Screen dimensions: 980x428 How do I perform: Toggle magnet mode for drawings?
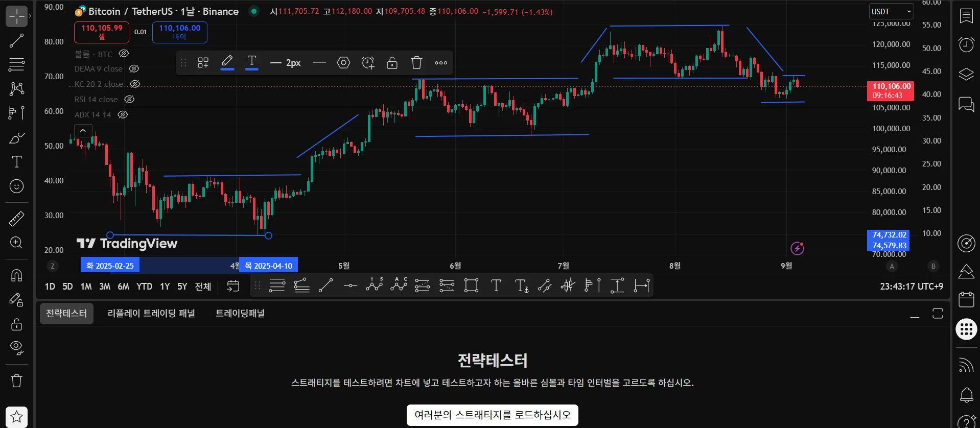[x=16, y=276]
